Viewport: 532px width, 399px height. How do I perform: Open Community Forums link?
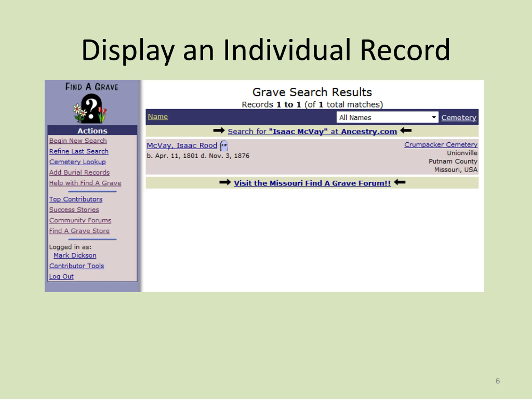80,220
